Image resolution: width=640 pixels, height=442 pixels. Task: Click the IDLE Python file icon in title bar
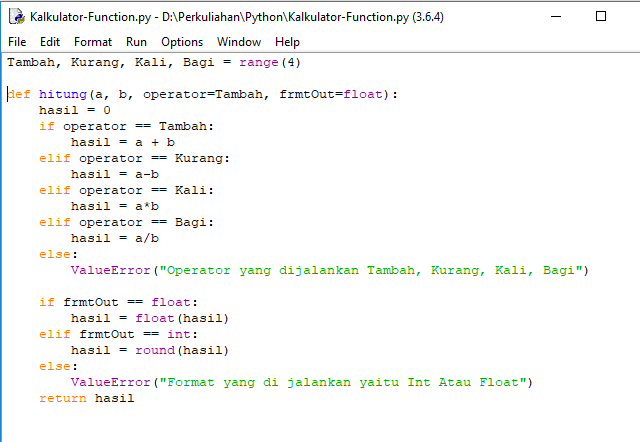(17, 17)
